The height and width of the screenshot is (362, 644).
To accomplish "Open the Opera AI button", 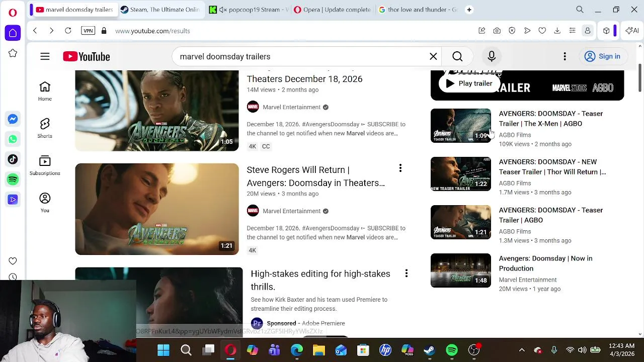I will (x=632, y=31).
